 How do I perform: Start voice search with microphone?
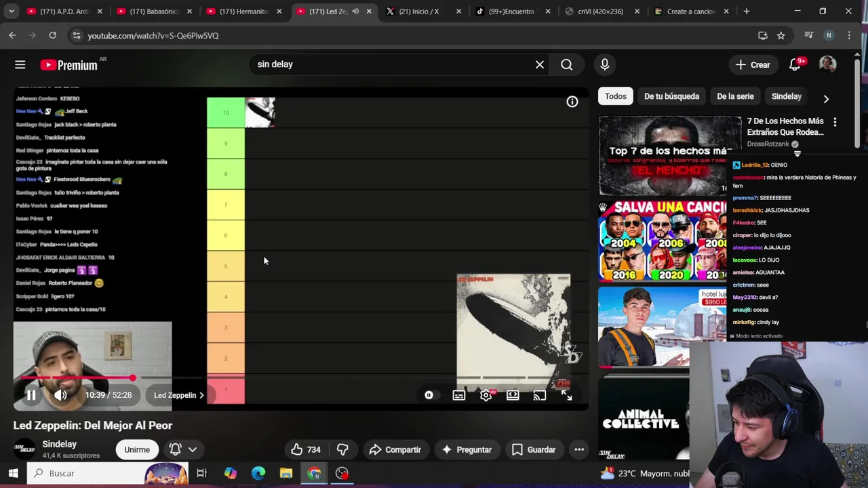[605, 64]
